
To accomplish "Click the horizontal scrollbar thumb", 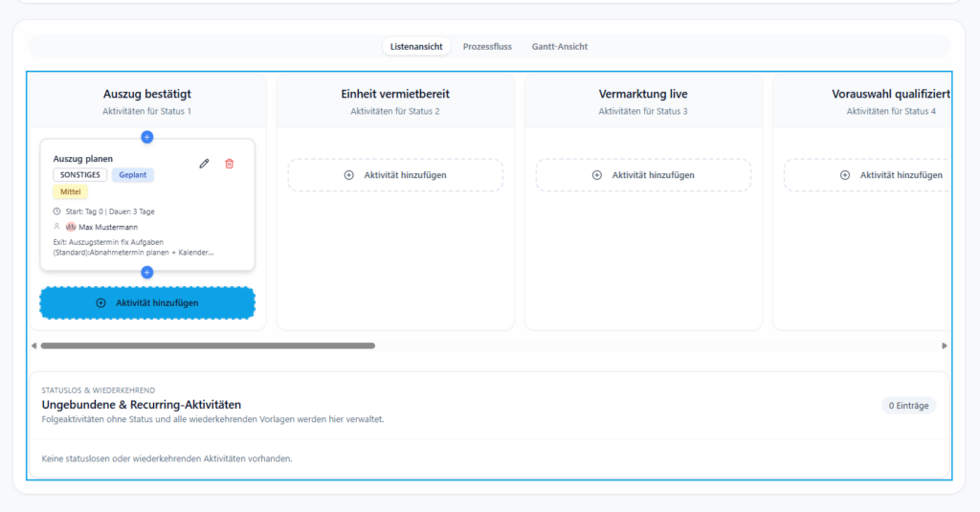I will (x=207, y=345).
